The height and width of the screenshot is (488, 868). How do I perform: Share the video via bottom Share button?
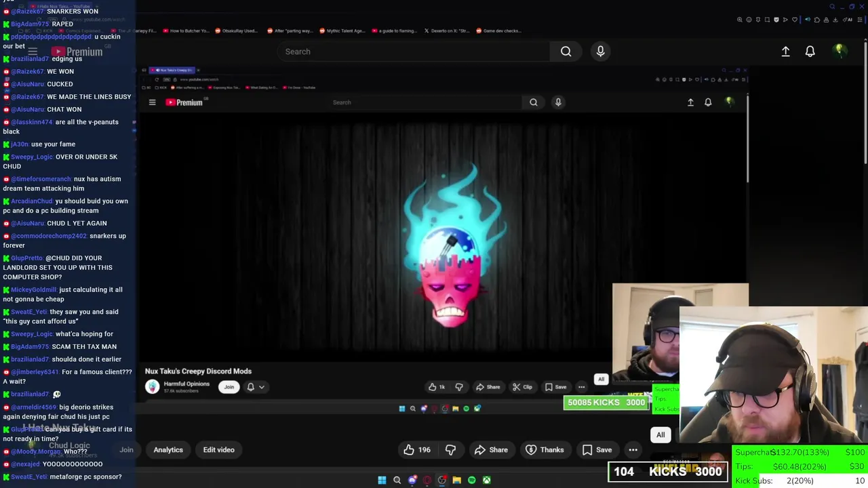click(492, 450)
